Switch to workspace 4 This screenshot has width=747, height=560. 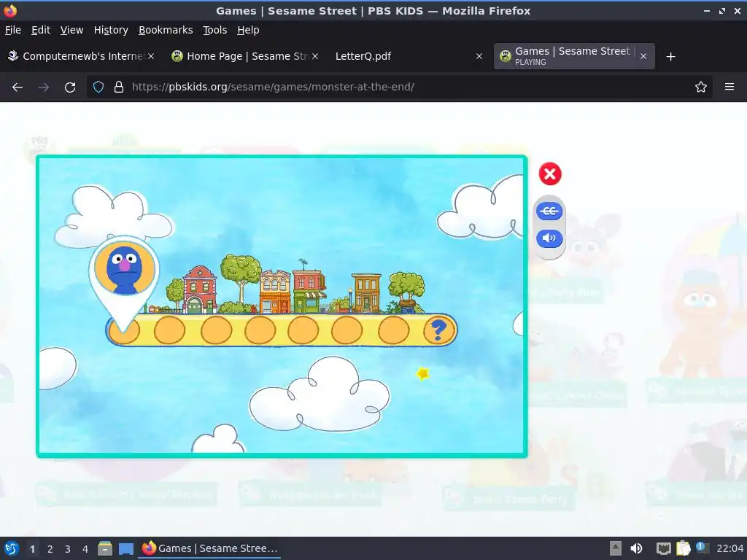(85, 549)
